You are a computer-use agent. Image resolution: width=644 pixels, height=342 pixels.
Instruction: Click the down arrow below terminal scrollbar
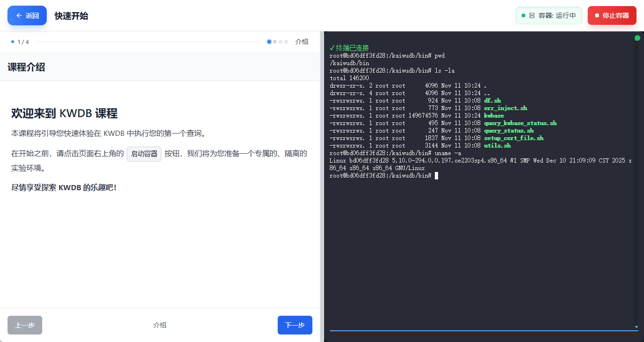tap(636, 327)
